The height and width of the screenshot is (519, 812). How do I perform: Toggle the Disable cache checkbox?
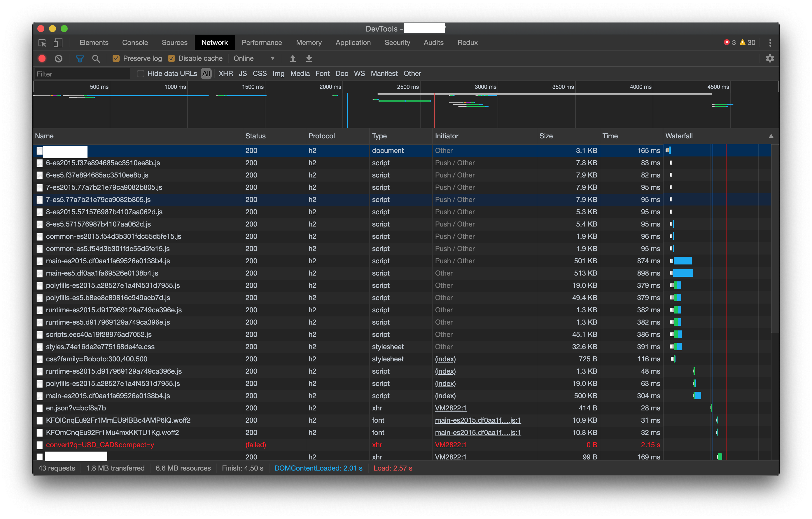coord(171,58)
